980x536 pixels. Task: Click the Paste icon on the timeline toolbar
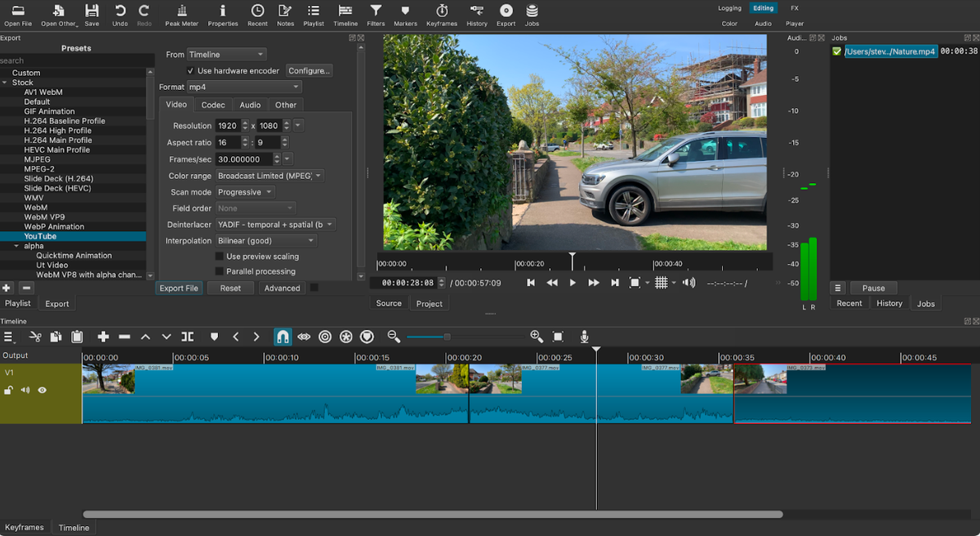[x=75, y=336]
